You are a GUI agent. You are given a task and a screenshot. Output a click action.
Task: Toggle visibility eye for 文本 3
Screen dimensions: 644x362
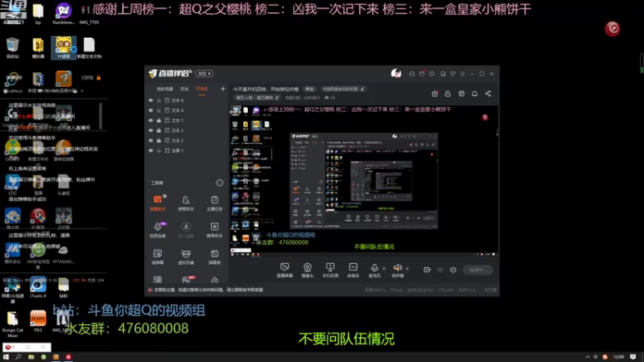151,130
